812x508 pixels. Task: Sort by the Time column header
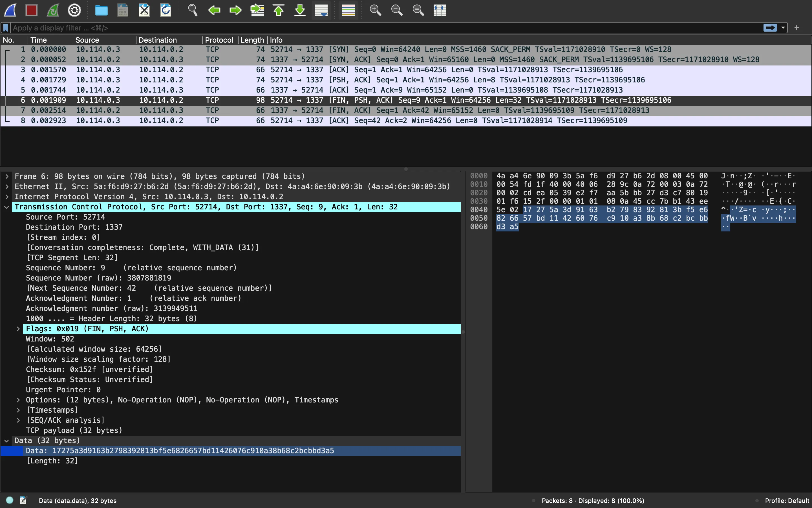(x=50, y=40)
